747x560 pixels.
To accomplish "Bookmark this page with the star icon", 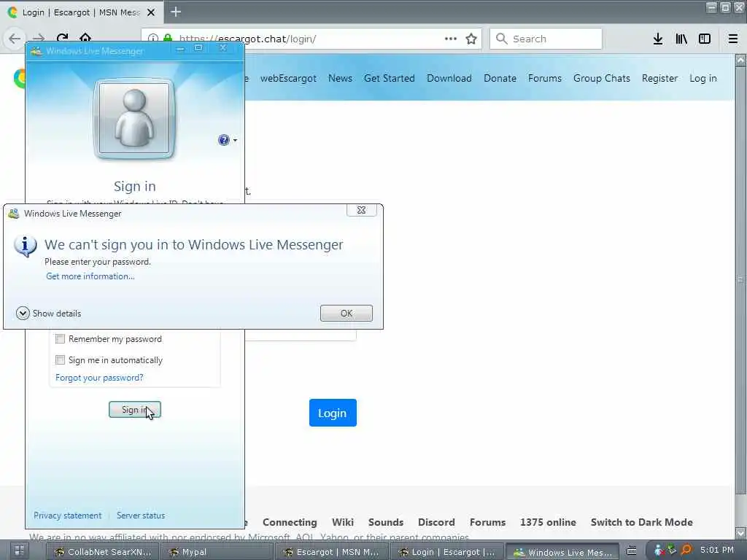I will [471, 39].
